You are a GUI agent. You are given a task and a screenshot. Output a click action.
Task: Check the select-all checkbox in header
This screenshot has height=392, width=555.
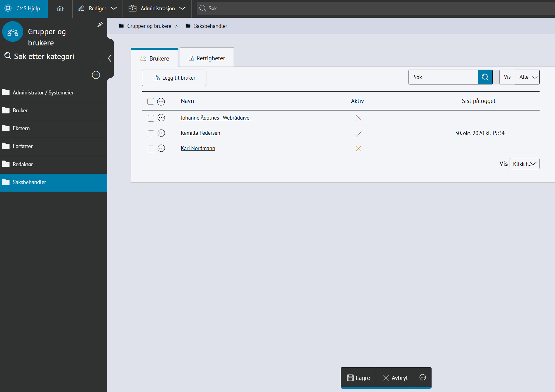tap(151, 101)
